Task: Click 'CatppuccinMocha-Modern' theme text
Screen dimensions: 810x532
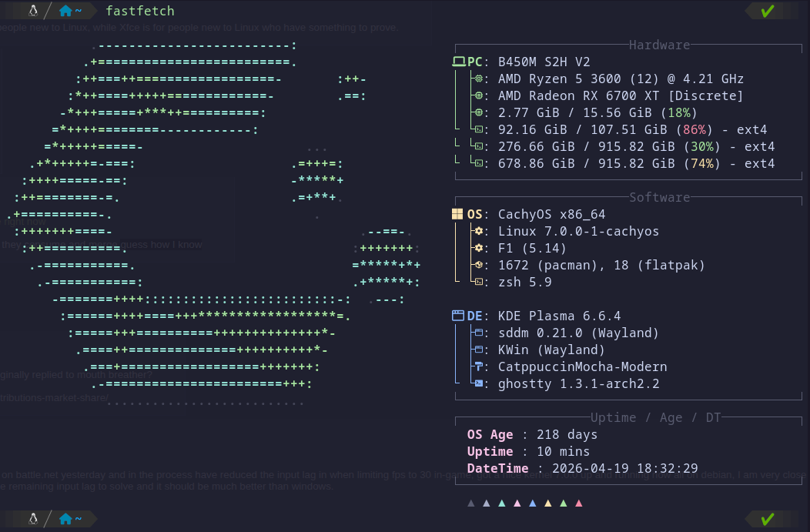Action: (x=583, y=366)
